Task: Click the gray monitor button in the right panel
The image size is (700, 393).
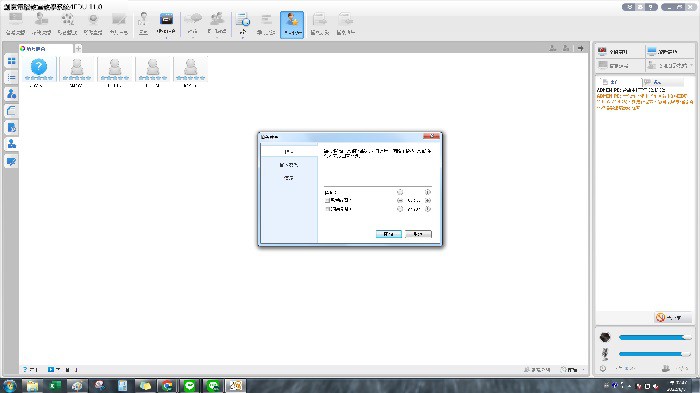Action: point(620,65)
